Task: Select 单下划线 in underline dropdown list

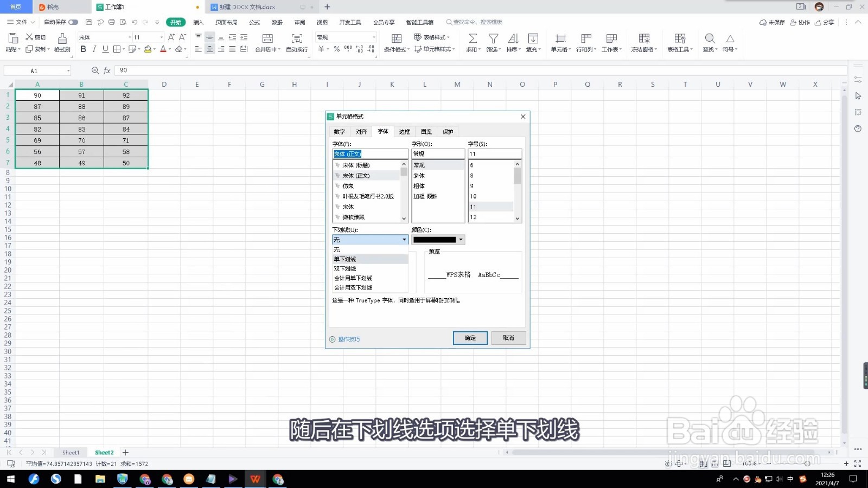Action: pos(370,259)
